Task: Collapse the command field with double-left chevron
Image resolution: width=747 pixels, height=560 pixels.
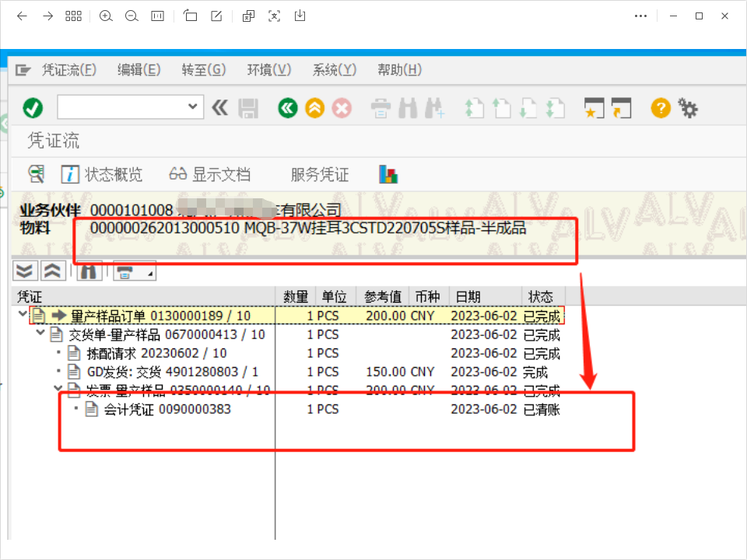Action: [x=220, y=108]
